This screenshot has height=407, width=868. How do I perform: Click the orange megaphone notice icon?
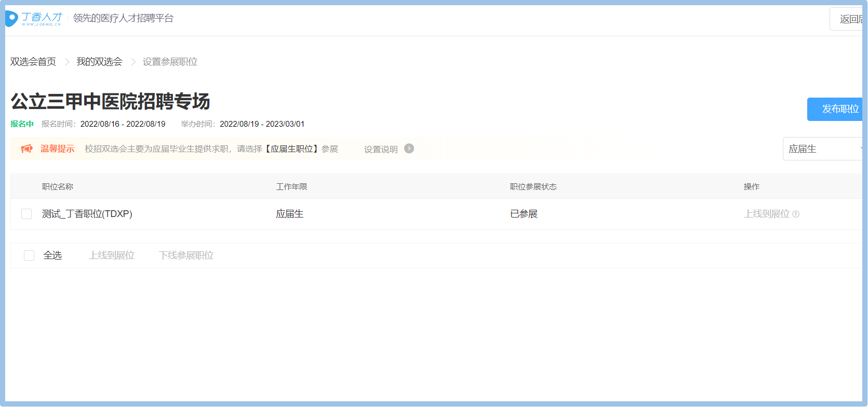tap(26, 149)
